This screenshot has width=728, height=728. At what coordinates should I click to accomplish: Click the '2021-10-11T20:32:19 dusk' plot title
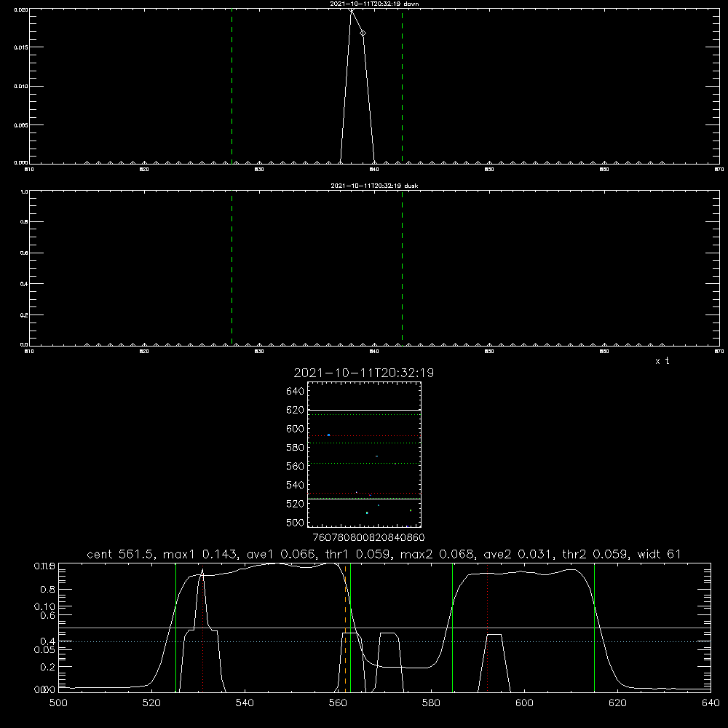pyautogui.click(x=374, y=185)
